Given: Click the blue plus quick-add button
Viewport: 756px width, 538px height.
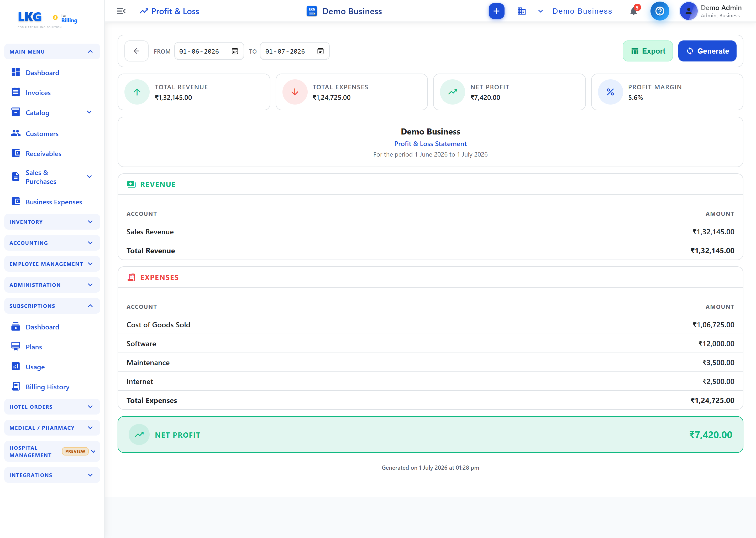Looking at the screenshot, I should [x=496, y=11].
